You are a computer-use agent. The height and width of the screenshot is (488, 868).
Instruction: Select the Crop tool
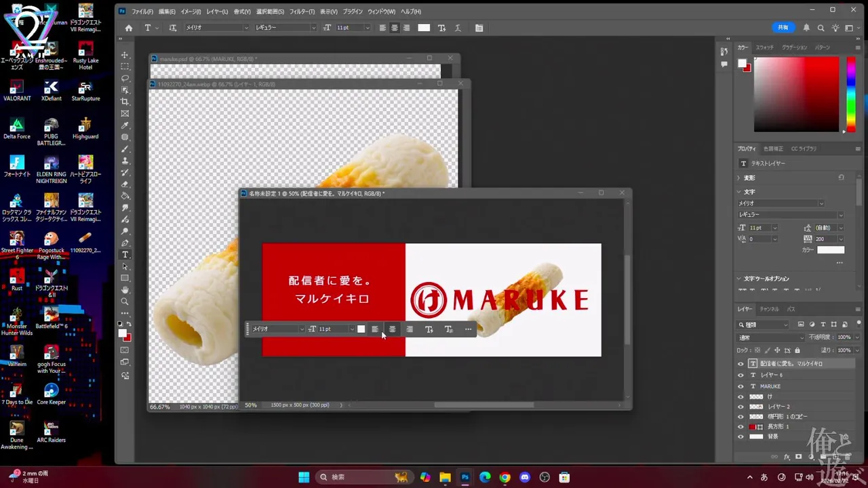point(125,102)
